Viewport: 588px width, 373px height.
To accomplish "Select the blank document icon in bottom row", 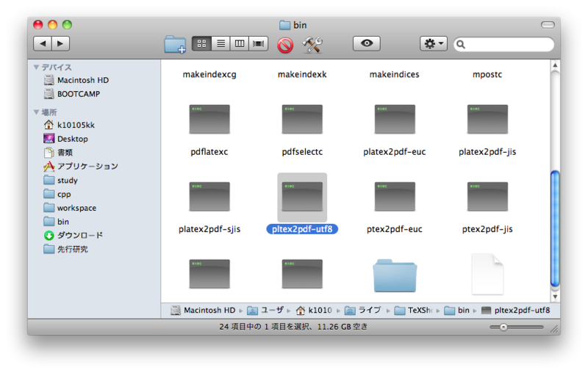I will coord(487,274).
